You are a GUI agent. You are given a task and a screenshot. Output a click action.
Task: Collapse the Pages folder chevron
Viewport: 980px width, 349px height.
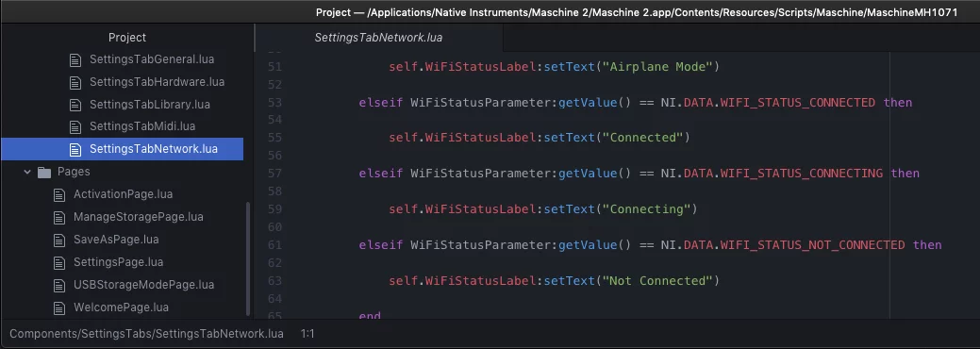point(26,172)
